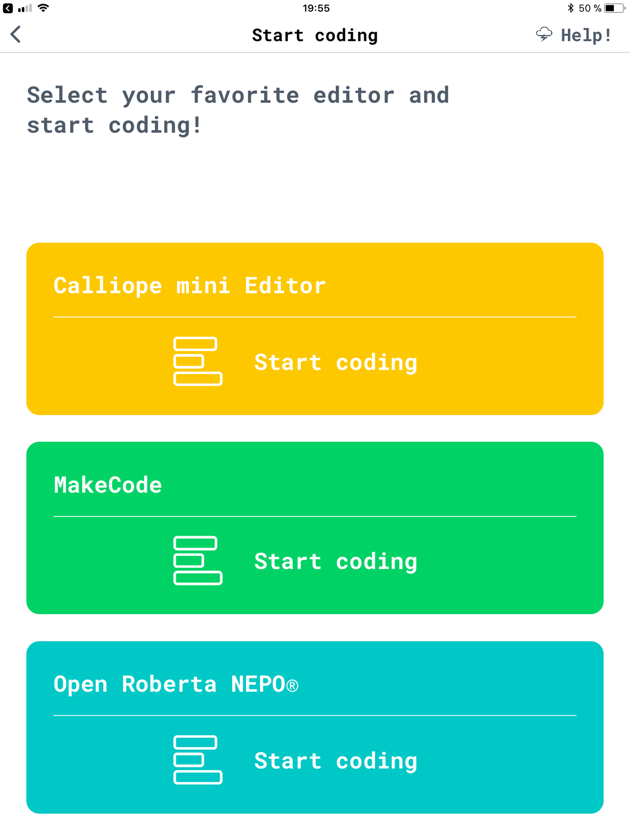Viewport: 630px width, 840px height.
Task: Tap the Bluetooth status icon
Action: point(570,8)
